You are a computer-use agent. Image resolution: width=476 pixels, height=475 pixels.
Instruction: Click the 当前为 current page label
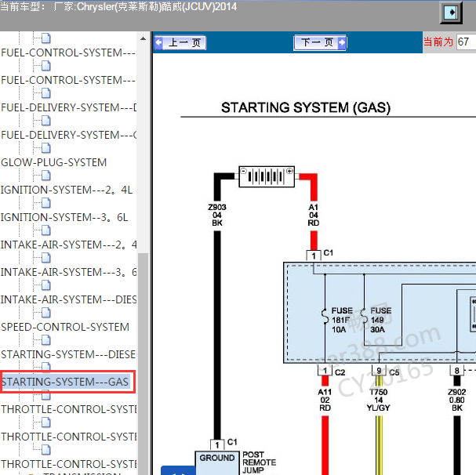pyautogui.click(x=438, y=42)
